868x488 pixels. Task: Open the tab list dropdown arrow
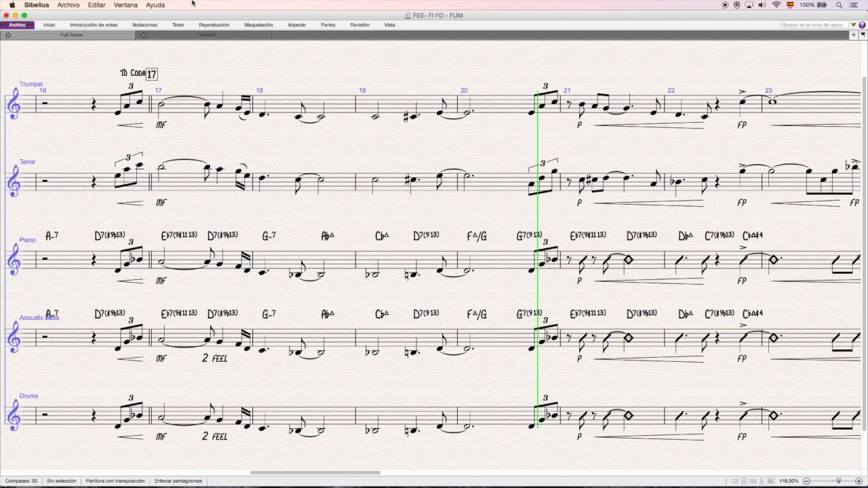click(862, 35)
